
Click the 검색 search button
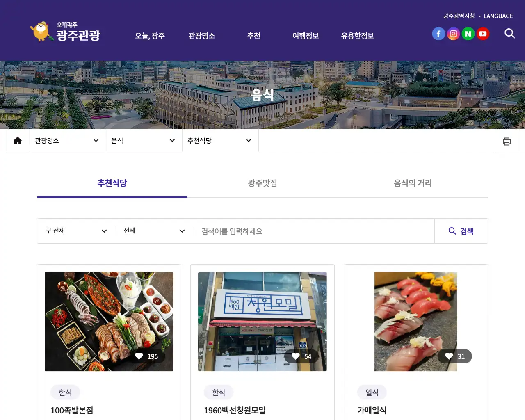(461, 231)
